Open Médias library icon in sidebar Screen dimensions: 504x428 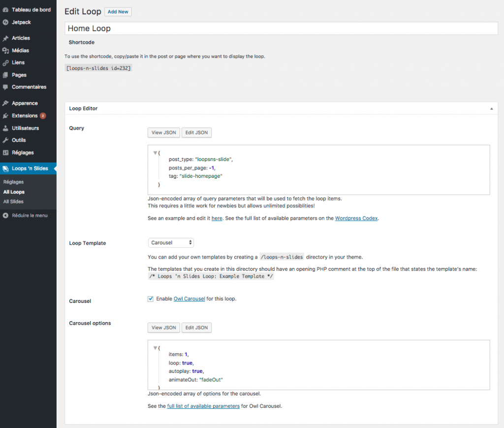(5, 51)
